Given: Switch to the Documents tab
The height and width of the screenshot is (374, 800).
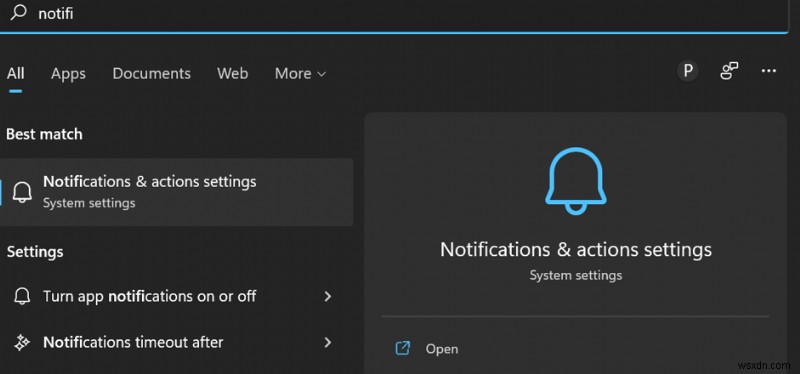Looking at the screenshot, I should tap(152, 73).
